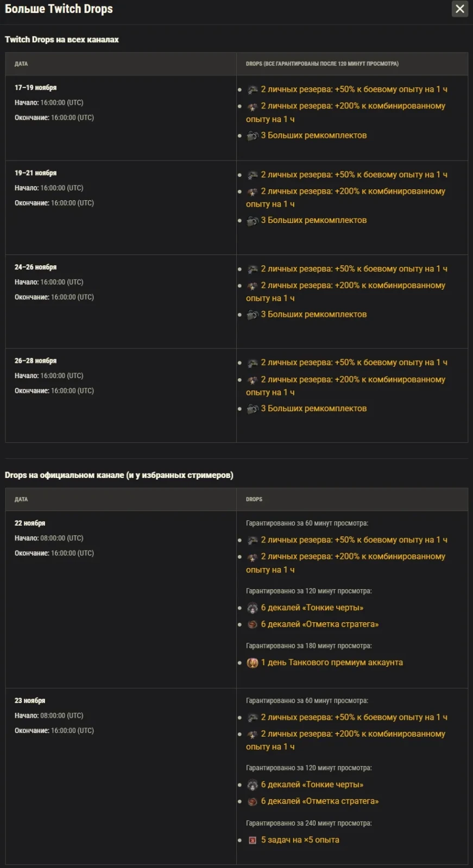Open +50% battle XP reserve link for 22 ноября
Image resolution: width=473 pixels, height=868 pixels.
coord(354,540)
